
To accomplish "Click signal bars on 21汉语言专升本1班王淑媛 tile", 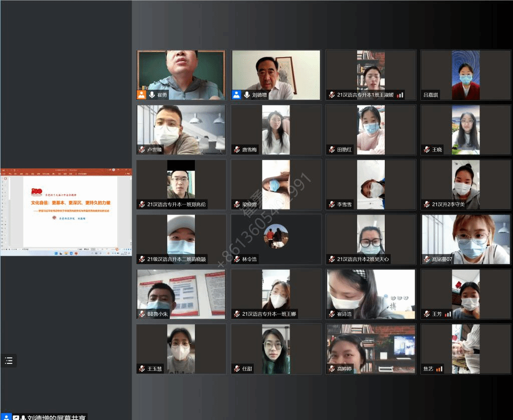I will (x=400, y=95).
